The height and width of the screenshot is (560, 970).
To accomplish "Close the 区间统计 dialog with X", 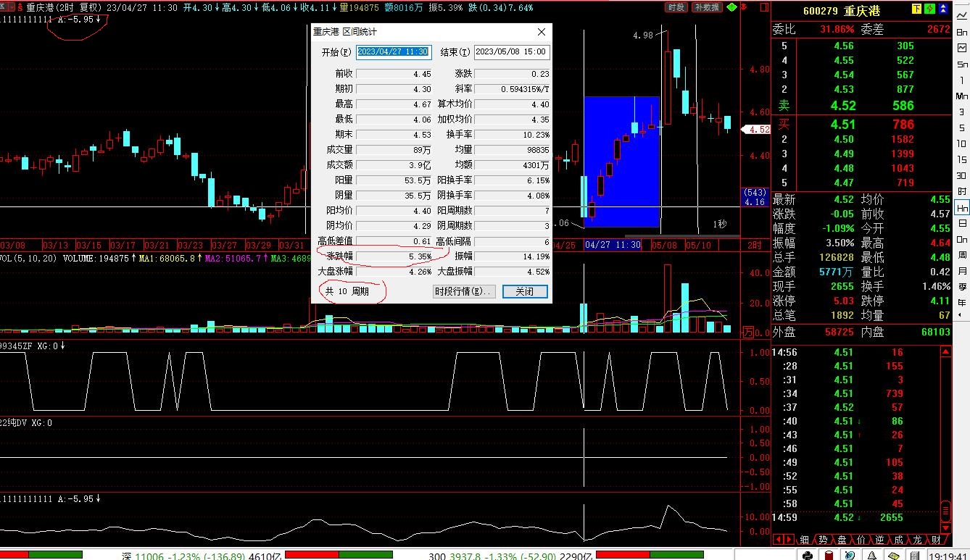I will point(542,32).
